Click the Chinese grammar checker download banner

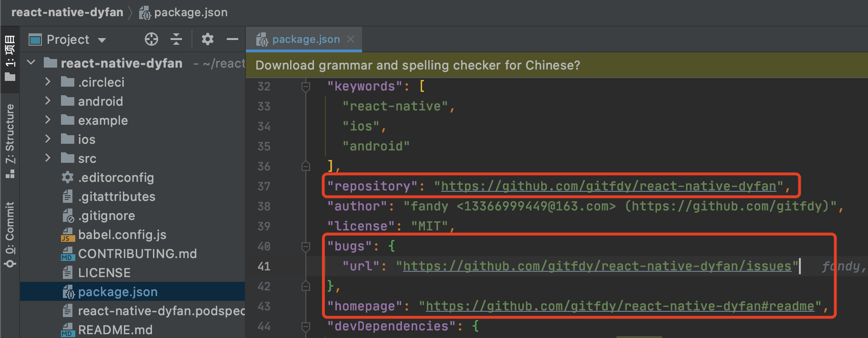pyautogui.click(x=556, y=65)
